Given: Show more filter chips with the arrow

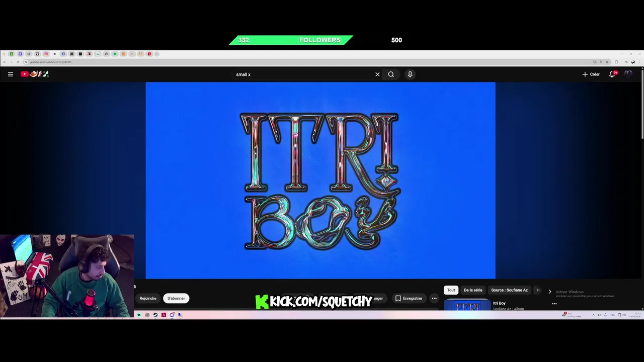Looking at the screenshot, I should click(549, 291).
